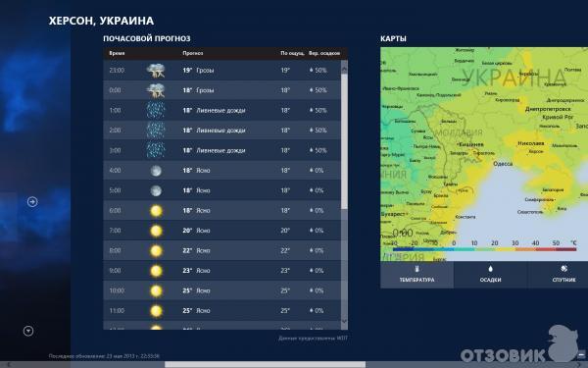Click the Карты section heading
Screen dimensions: 588x368
point(393,38)
